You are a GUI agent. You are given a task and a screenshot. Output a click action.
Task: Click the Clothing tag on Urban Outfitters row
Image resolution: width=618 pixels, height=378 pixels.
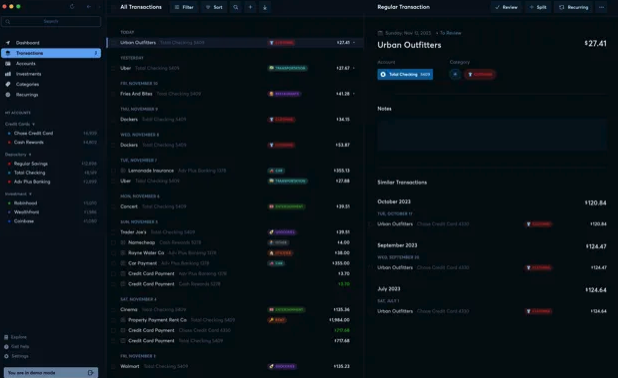click(281, 43)
